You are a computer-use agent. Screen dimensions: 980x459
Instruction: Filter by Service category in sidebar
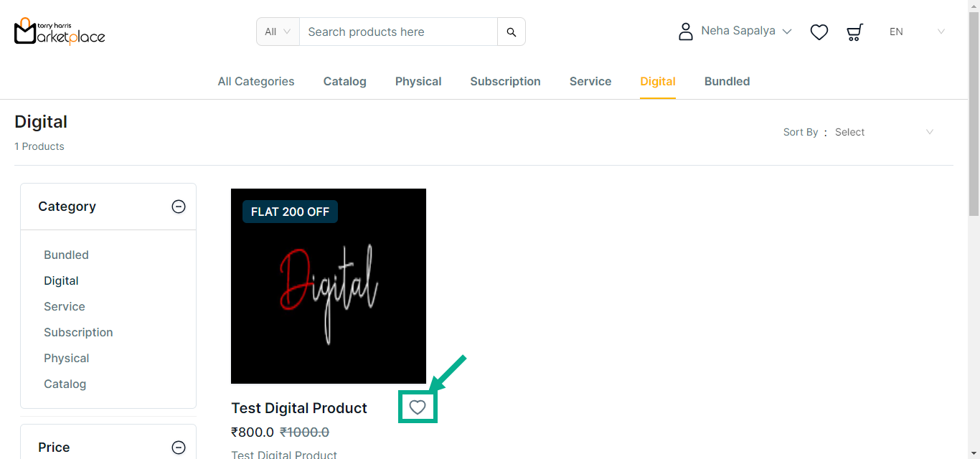tap(65, 306)
